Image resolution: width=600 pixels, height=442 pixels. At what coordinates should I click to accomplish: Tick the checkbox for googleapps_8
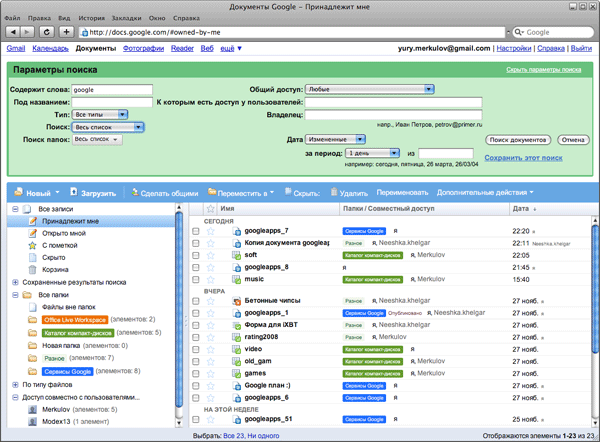tap(196, 267)
